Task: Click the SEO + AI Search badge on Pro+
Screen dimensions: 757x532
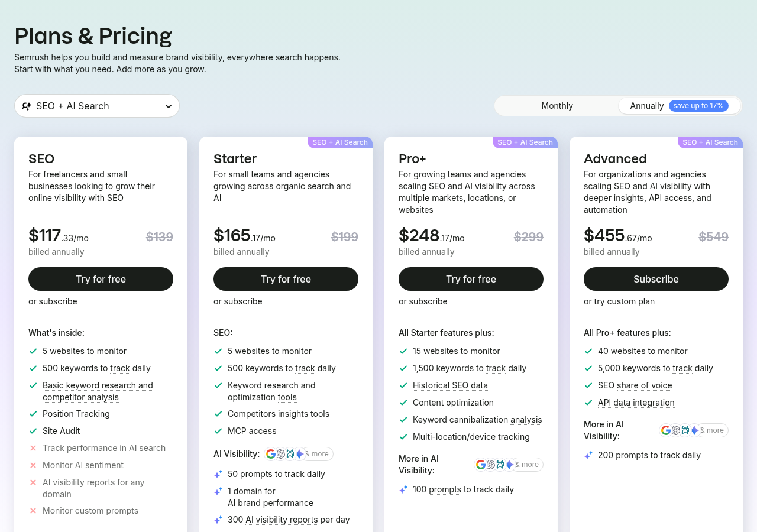Action: [525, 142]
